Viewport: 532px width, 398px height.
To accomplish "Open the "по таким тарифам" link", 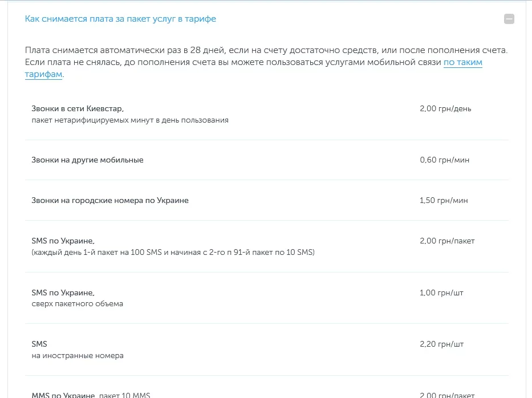I will 462,62.
